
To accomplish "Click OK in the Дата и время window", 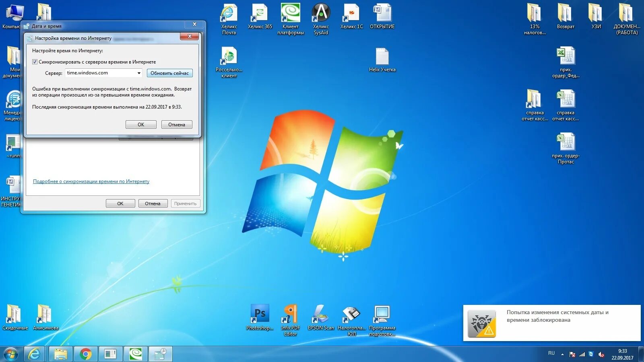I will pyautogui.click(x=120, y=204).
